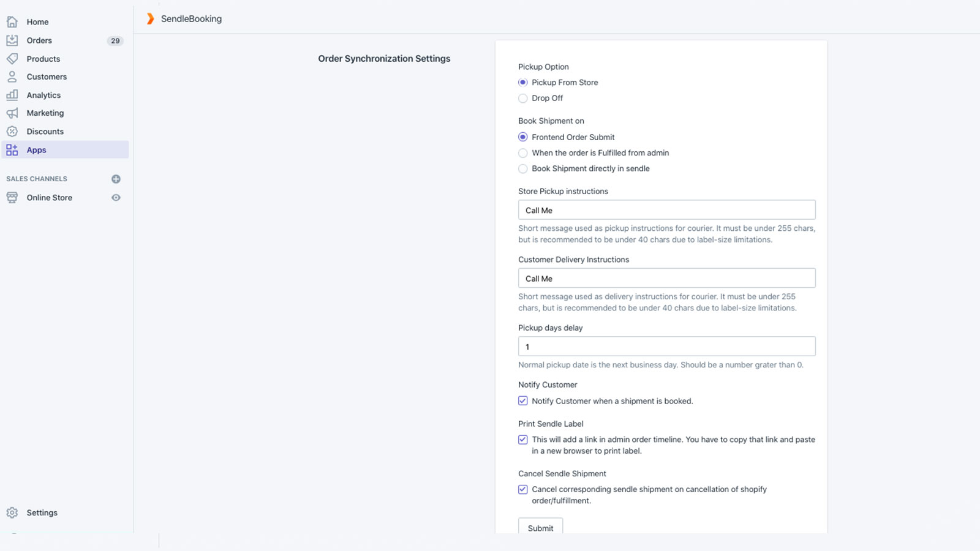The height and width of the screenshot is (551, 980).
Task: Click the Notify Customer section label
Action: pos(548,384)
